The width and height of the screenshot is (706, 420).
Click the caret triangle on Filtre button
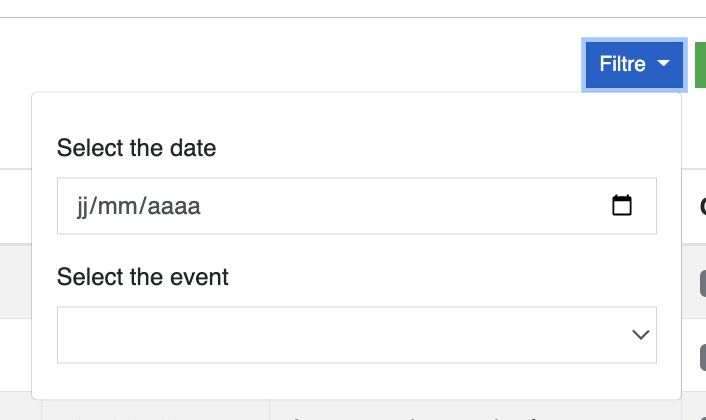(x=663, y=63)
